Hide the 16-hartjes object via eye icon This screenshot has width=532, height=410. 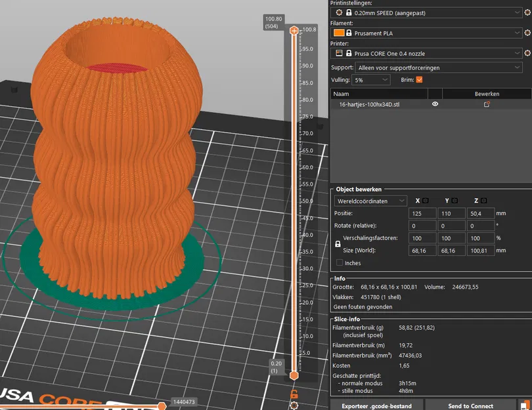435,104
